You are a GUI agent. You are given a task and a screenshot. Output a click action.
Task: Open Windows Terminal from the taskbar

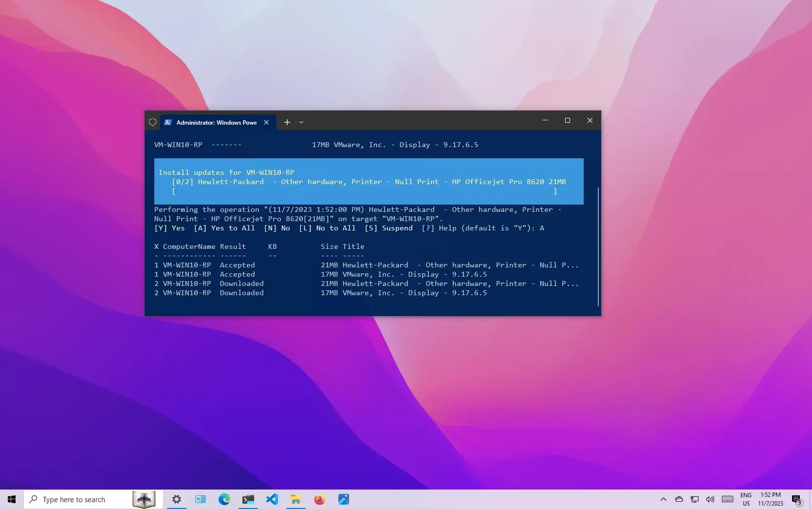pos(248,499)
